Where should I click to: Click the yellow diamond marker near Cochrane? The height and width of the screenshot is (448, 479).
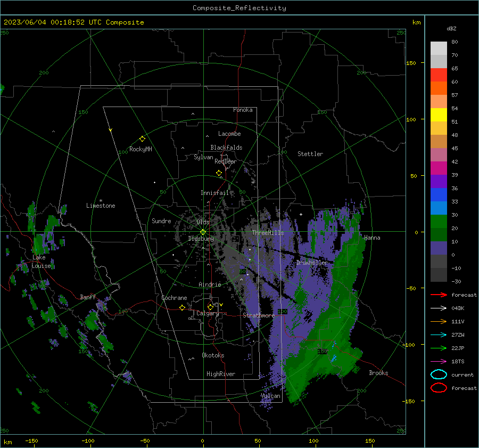click(x=182, y=307)
